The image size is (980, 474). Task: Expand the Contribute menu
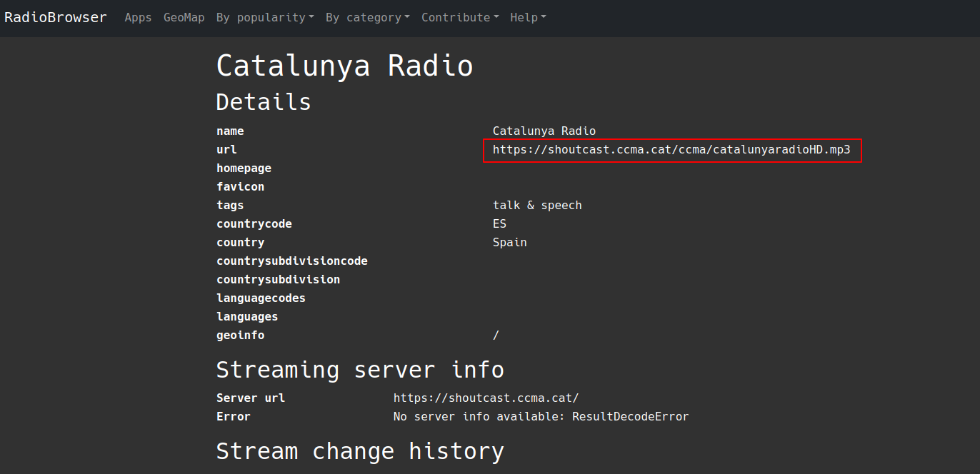pos(460,17)
